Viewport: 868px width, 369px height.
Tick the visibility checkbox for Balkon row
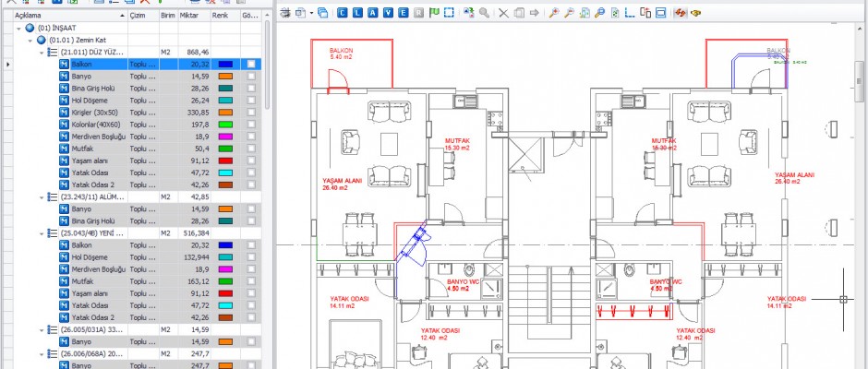251,65
